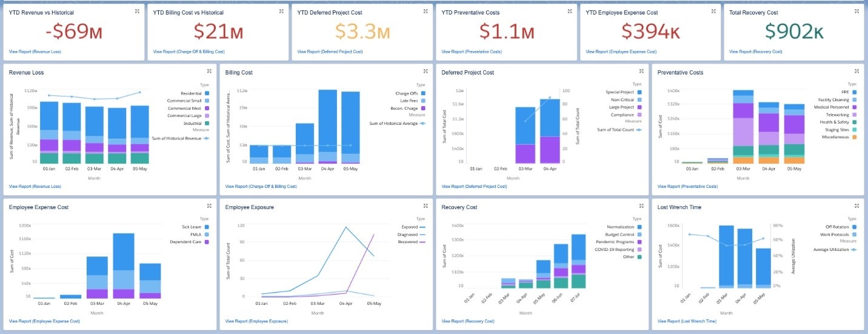
Task: Open View Report (Recovery Cost) under $902K metric
Action: coord(755,52)
